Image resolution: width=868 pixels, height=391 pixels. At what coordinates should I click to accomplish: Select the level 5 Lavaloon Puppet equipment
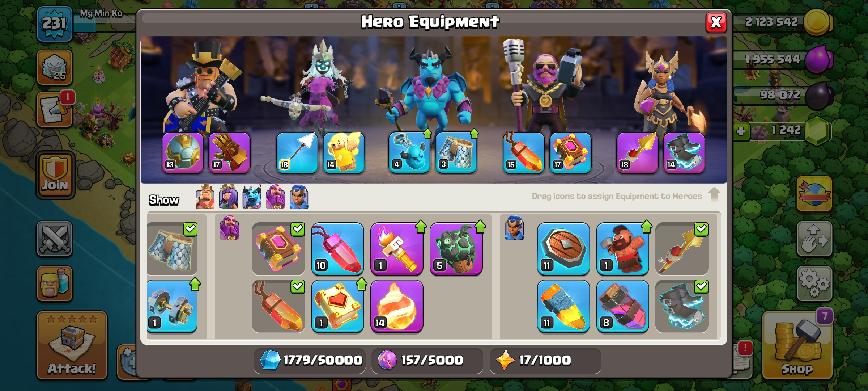pyautogui.click(x=456, y=249)
